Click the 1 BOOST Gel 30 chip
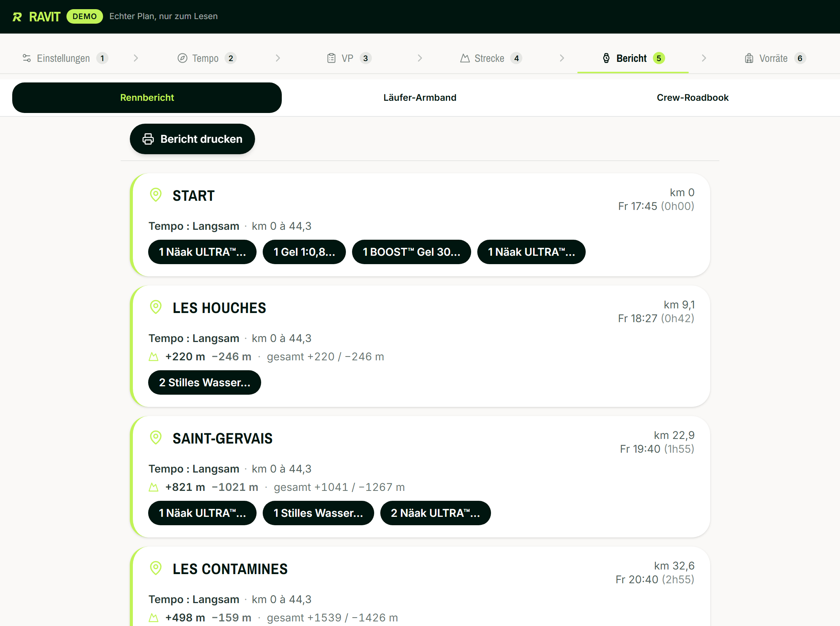The height and width of the screenshot is (626, 840). click(x=412, y=252)
